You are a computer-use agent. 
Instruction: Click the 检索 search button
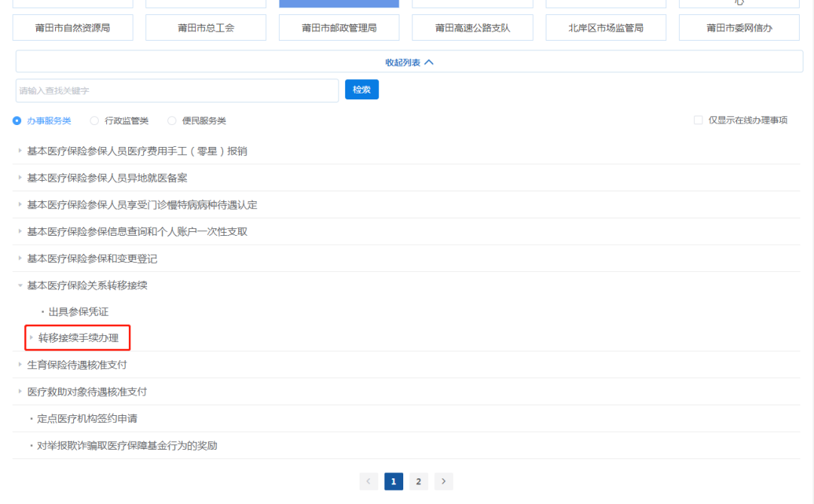pyautogui.click(x=362, y=90)
